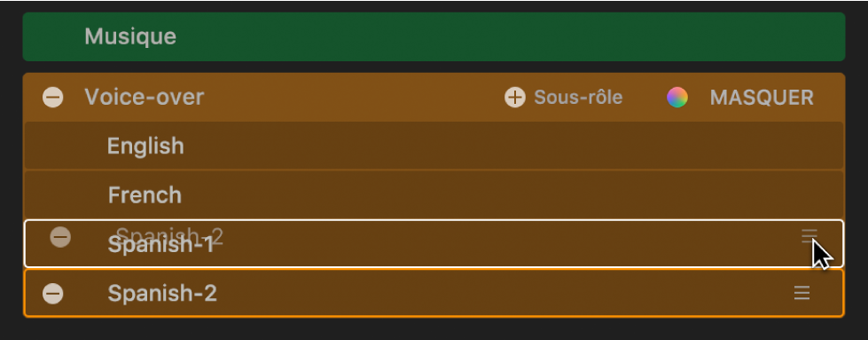Viewport: 868px width, 340px height.
Task: Click the Musique text label
Action: click(x=130, y=36)
